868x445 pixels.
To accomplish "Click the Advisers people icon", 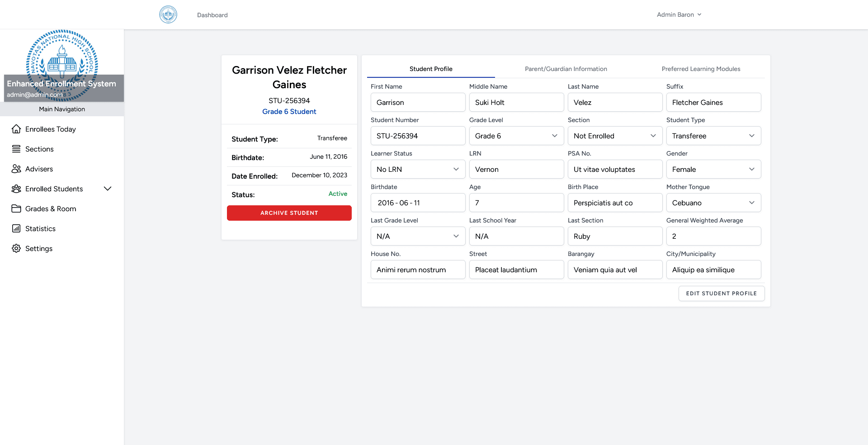I will [16, 169].
